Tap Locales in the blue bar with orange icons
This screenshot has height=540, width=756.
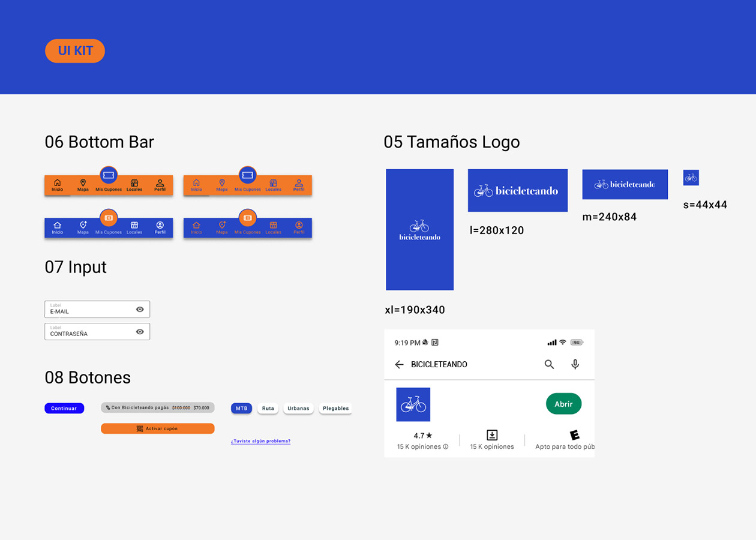(274, 228)
